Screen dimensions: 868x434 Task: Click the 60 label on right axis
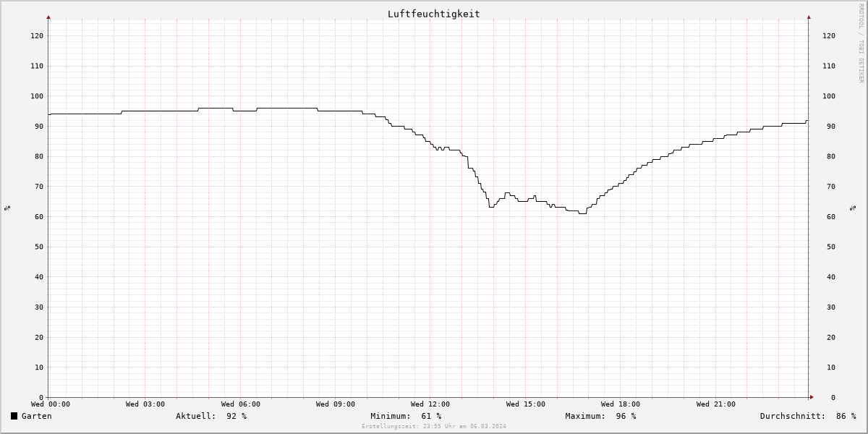(831, 216)
